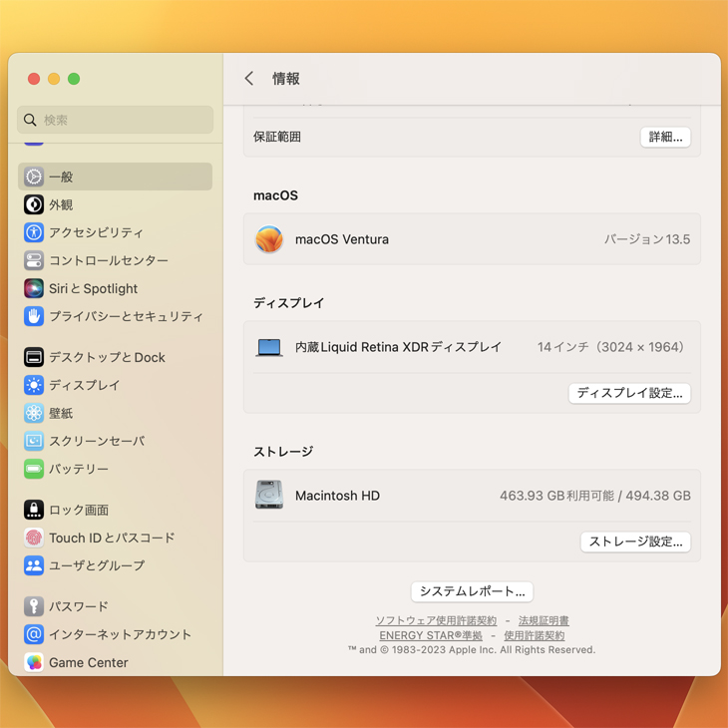The image size is (728, 728).
Task: Click the 14インチ (3024 × 1964) text
Action: pyautogui.click(x=610, y=347)
